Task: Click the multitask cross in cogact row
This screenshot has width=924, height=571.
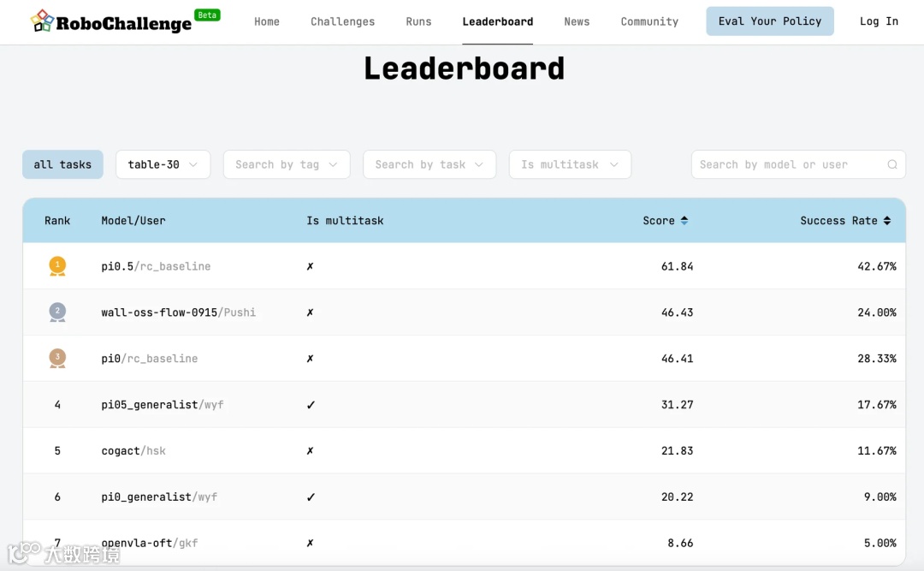Action: tap(310, 450)
